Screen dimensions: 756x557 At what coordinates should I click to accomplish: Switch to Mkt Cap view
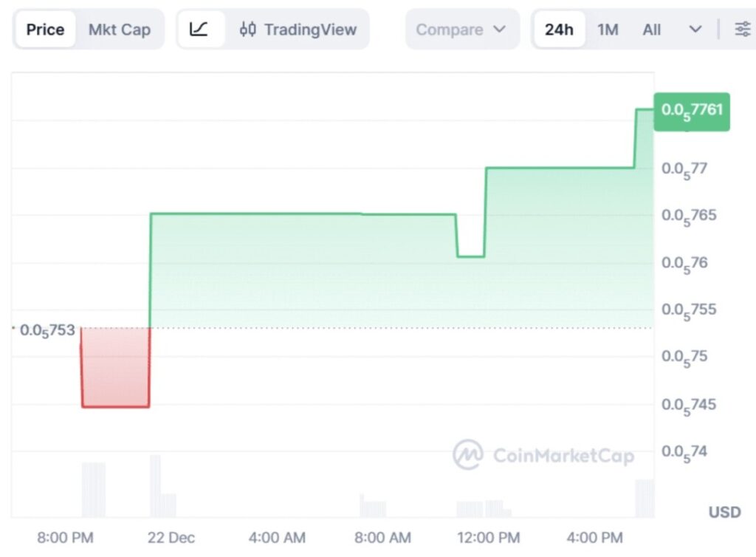pyautogui.click(x=119, y=30)
